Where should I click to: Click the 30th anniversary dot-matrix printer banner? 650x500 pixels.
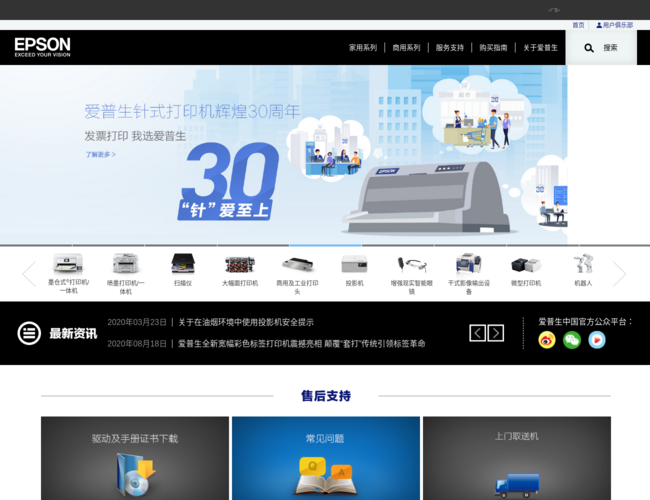284,155
